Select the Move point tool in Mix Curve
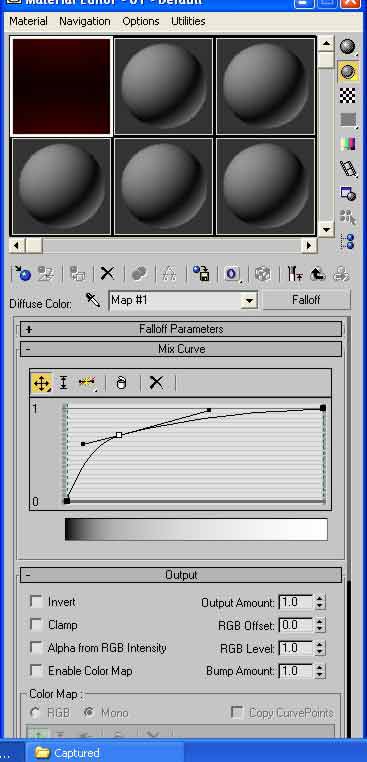This screenshot has height=762, width=367. 41,383
